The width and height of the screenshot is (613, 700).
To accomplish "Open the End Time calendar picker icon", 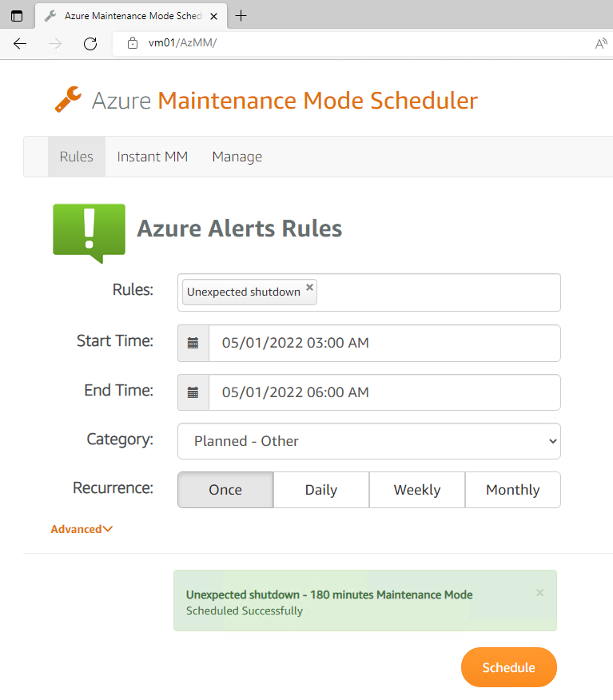I will coord(193,392).
